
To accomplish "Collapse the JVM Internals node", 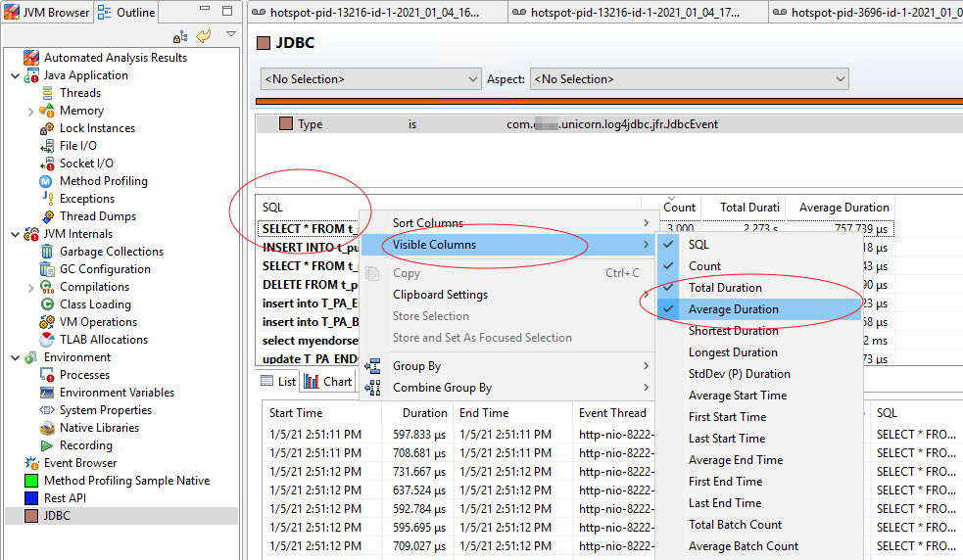I will point(15,234).
